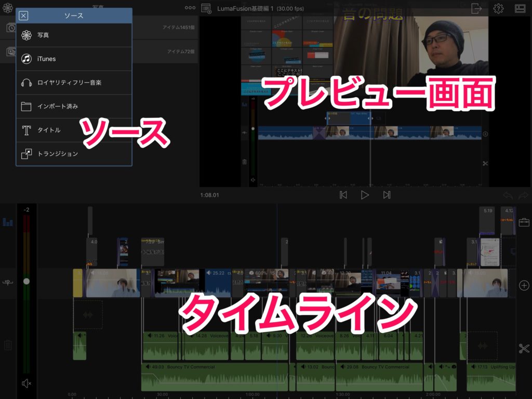
Task: Split the clip with the scissors icon
Action: tap(524, 348)
